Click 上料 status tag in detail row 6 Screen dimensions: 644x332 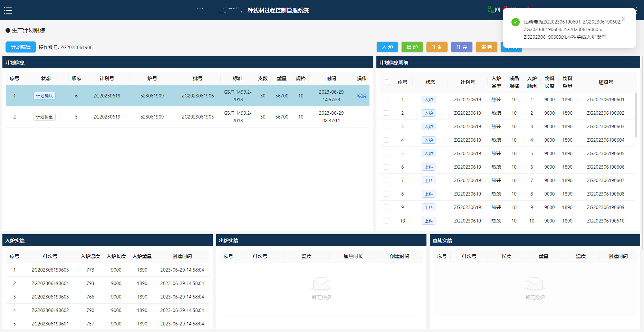coord(429,167)
